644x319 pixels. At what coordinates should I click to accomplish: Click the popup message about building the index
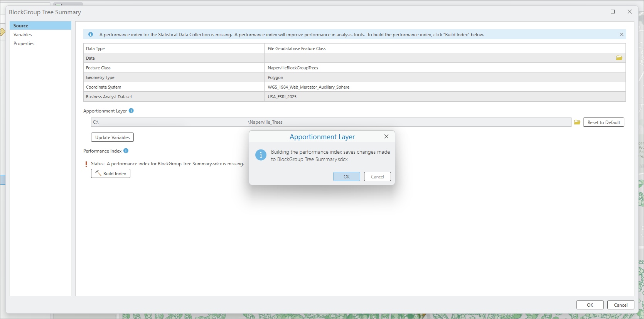(x=330, y=156)
